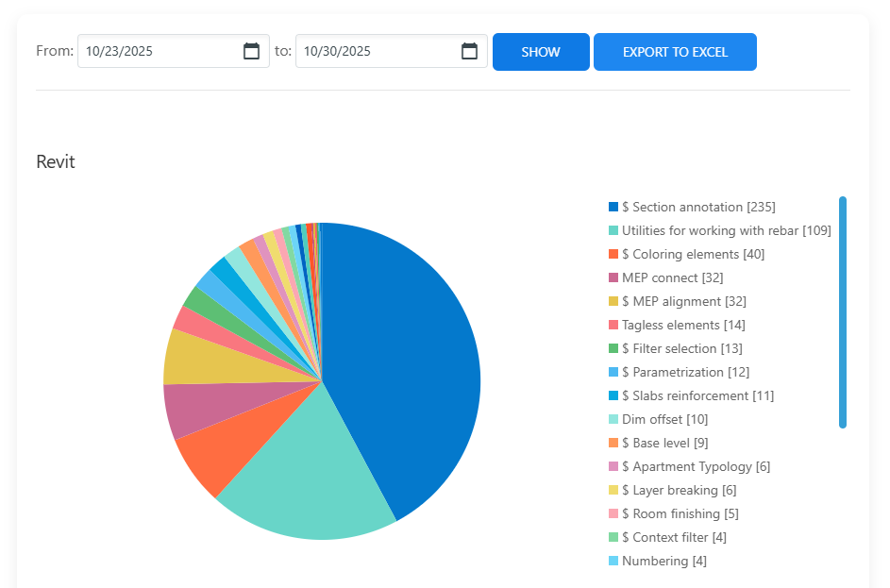The image size is (890, 588).
Task: Click the Dim offset legend entry
Action: (x=663, y=419)
